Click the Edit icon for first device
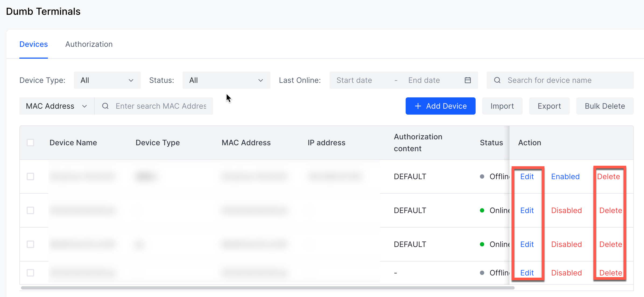 [526, 176]
